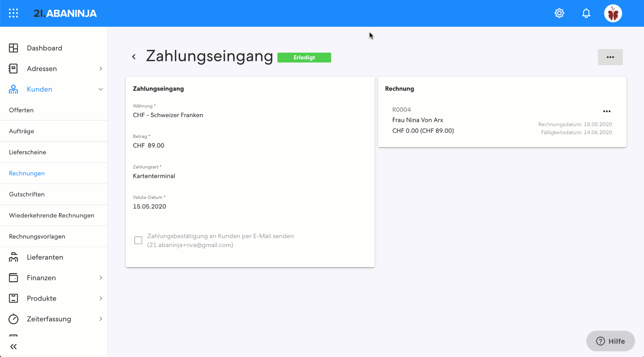Open the options menu on invoice R0004
644x357 pixels.
point(607,111)
